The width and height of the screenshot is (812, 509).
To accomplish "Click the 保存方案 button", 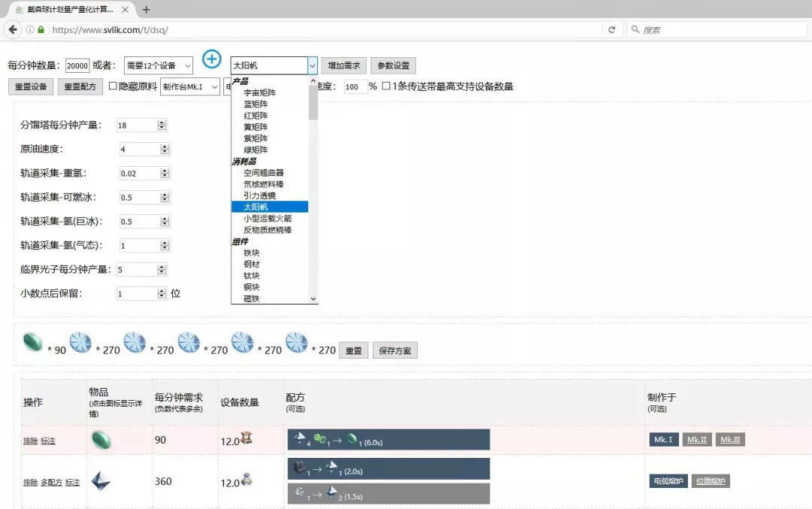I will point(395,350).
